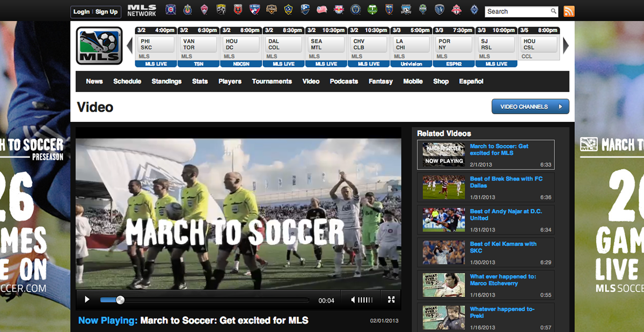
Task: Open the Podcasts menu item
Action: (344, 82)
